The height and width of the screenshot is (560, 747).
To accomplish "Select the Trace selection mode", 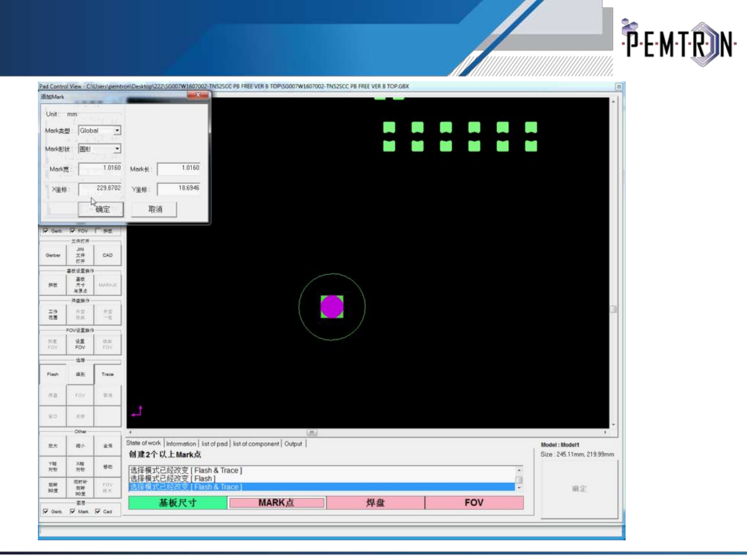I will click(x=107, y=374).
